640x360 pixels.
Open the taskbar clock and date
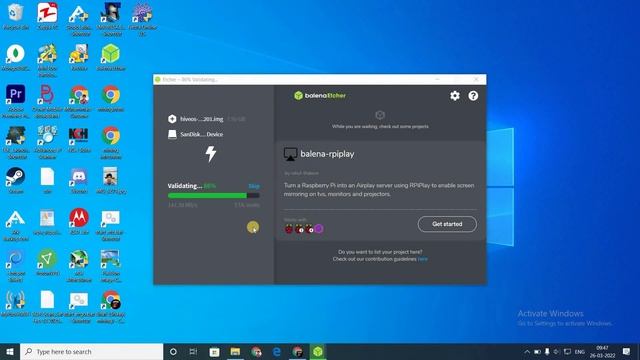(602, 351)
